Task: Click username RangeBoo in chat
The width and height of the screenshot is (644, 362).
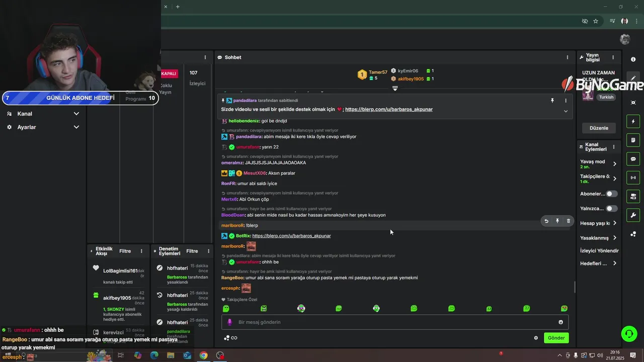Action: click(232, 278)
